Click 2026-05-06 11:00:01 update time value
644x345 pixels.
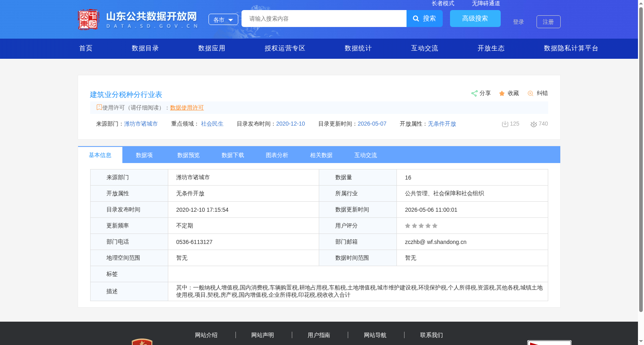point(431,210)
